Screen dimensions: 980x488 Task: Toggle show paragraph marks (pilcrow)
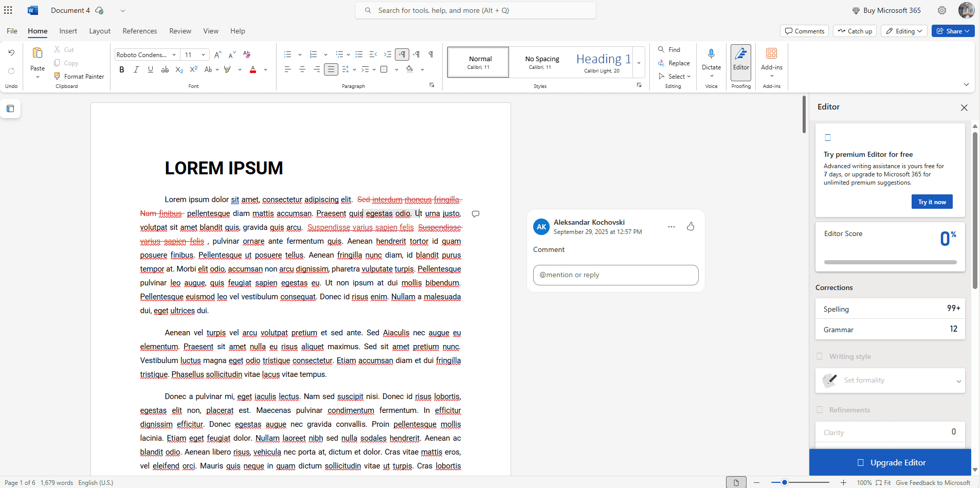431,55
